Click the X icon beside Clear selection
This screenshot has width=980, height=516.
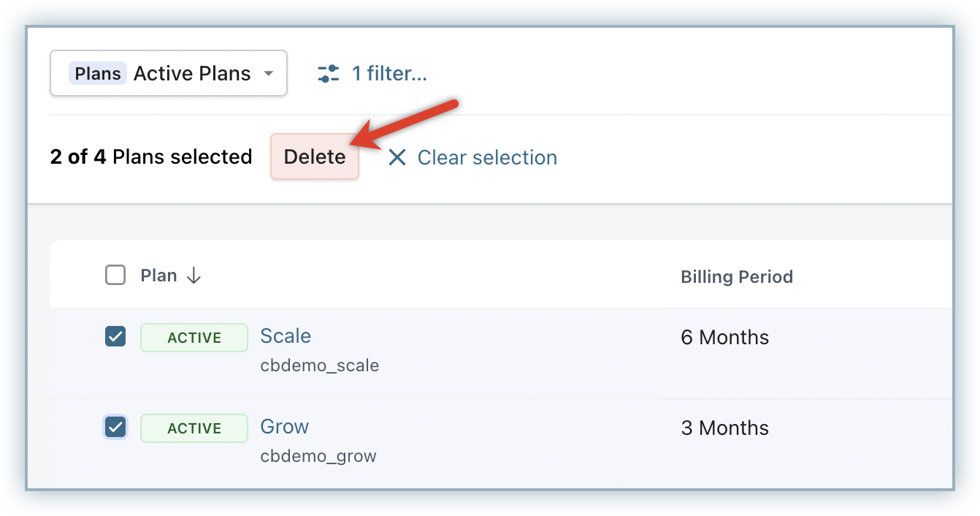tap(397, 157)
